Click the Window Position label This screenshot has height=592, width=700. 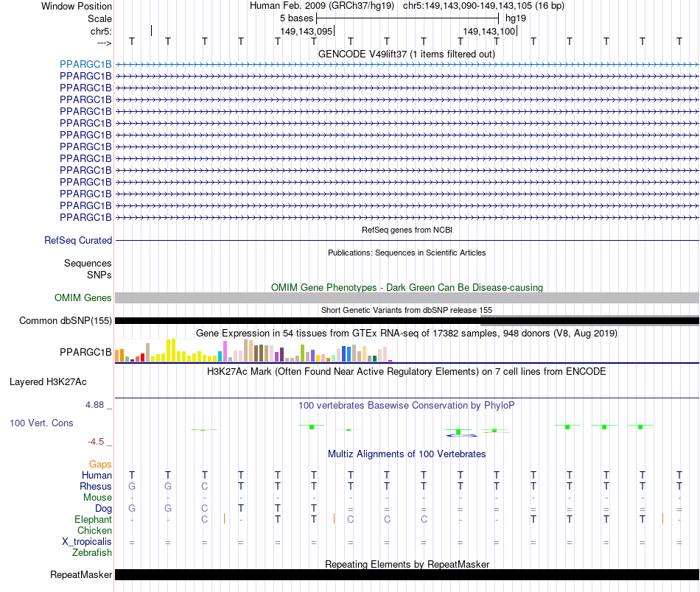[77, 6]
